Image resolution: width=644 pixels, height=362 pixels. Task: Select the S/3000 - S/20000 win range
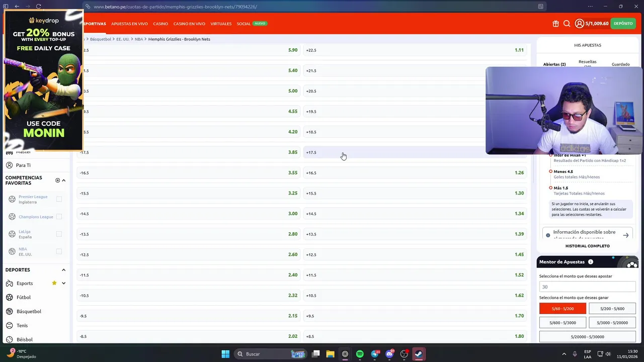612,323
